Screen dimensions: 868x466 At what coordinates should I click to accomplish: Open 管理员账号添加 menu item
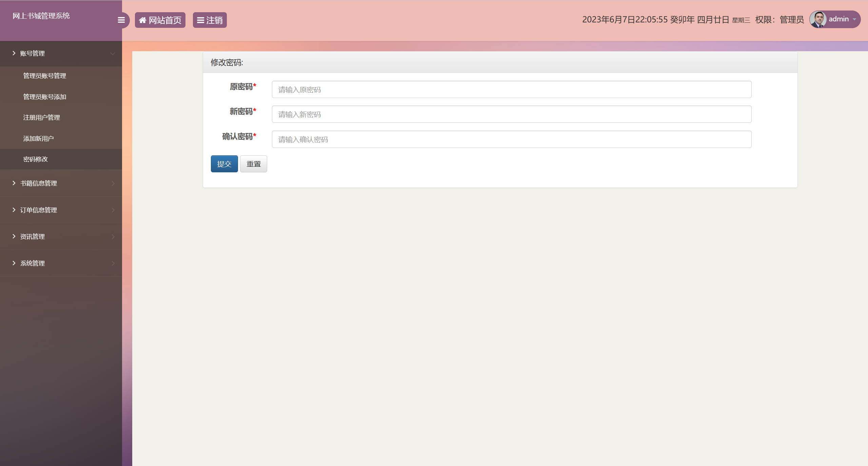pos(44,97)
